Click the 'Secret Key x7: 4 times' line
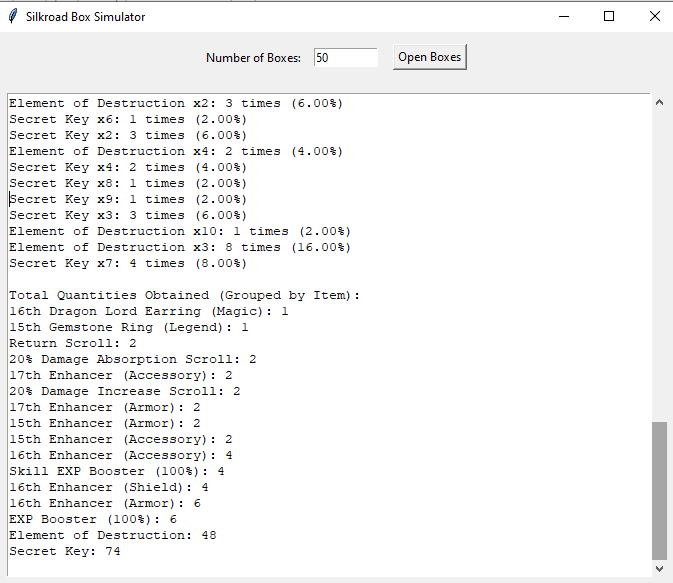Image resolution: width=673 pixels, height=583 pixels. tap(127, 263)
